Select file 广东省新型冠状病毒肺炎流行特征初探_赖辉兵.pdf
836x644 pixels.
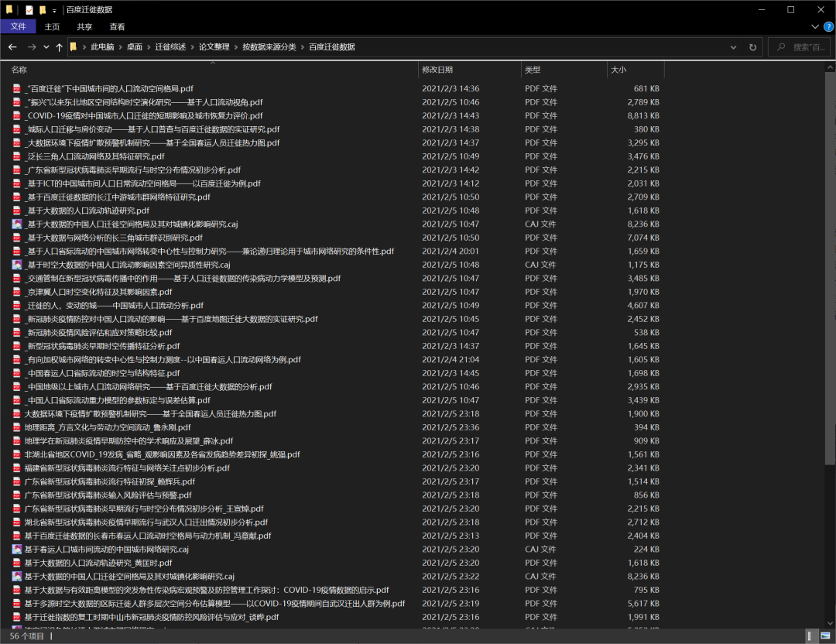coord(110,481)
